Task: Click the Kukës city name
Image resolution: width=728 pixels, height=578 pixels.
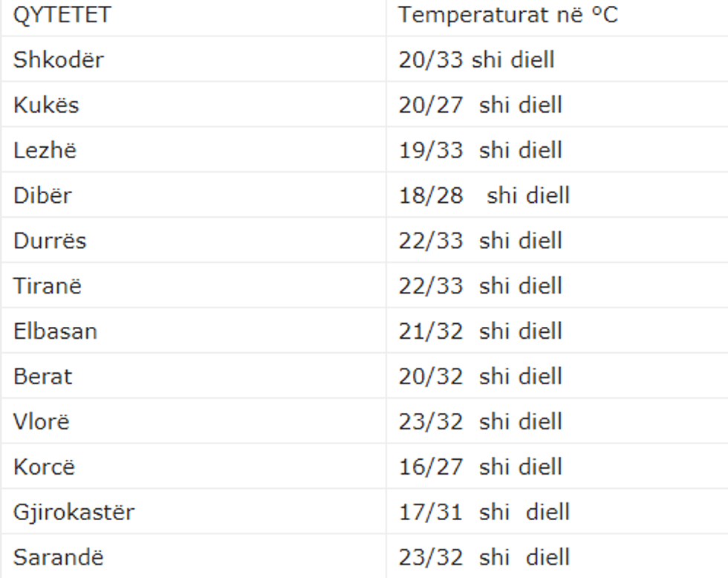Action: (46, 105)
